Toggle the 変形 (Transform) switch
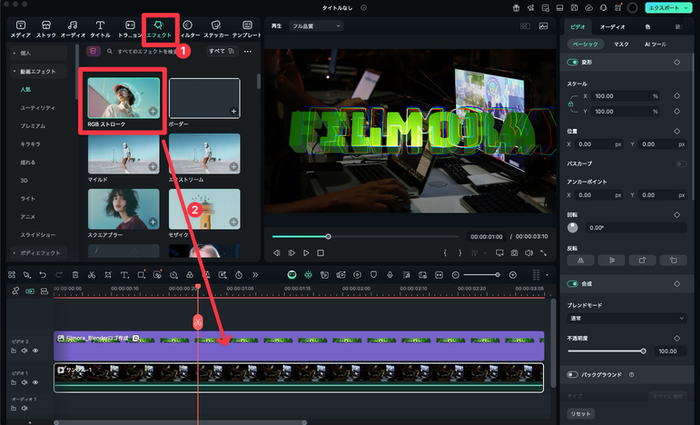 tap(573, 62)
